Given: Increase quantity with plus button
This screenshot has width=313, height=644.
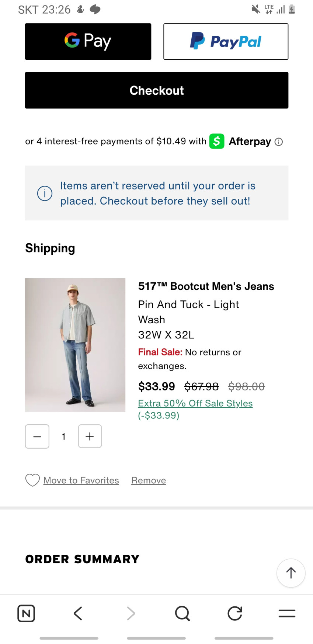Looking at the screenshot, I should pos(90,436).
